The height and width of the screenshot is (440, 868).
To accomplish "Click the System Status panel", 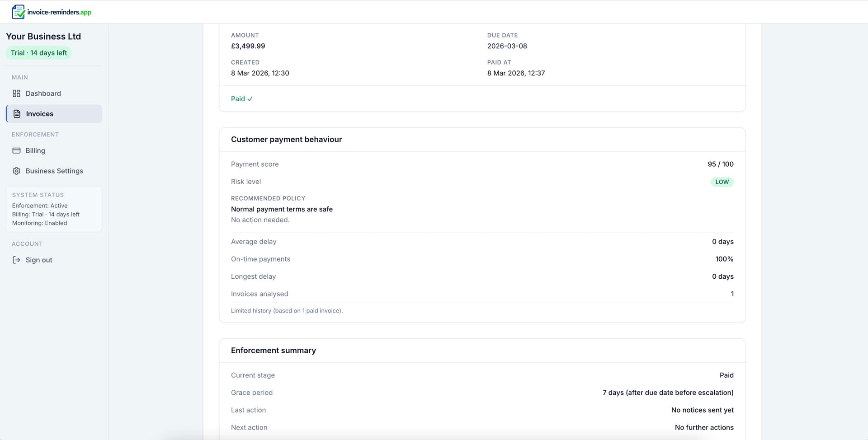I will coord(53,209).
